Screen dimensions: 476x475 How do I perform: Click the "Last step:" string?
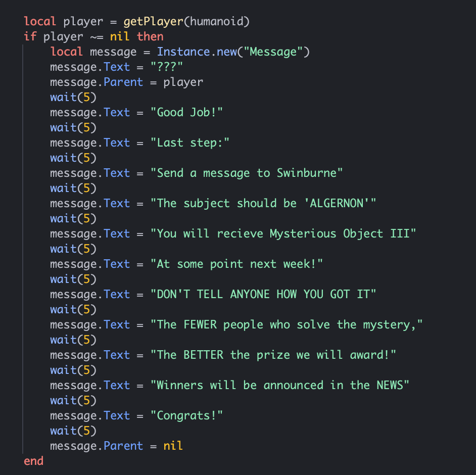point(190,143)
